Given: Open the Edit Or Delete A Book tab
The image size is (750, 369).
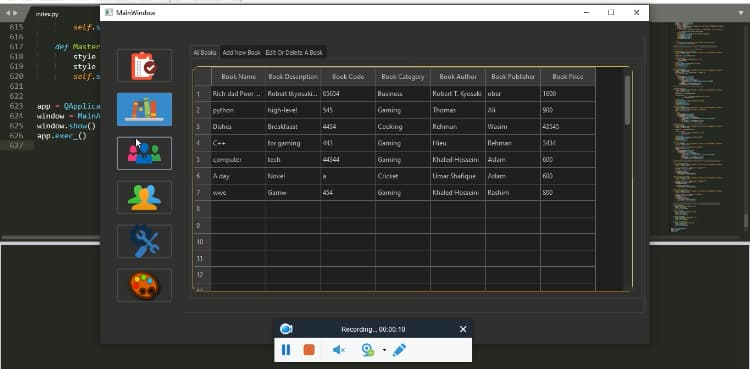Looking at the screenshot, I should pos(294,53).
